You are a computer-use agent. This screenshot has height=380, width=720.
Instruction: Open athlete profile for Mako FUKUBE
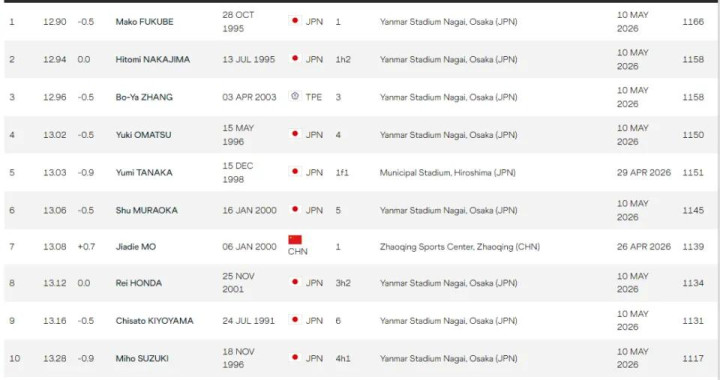[x=144, y=22]
